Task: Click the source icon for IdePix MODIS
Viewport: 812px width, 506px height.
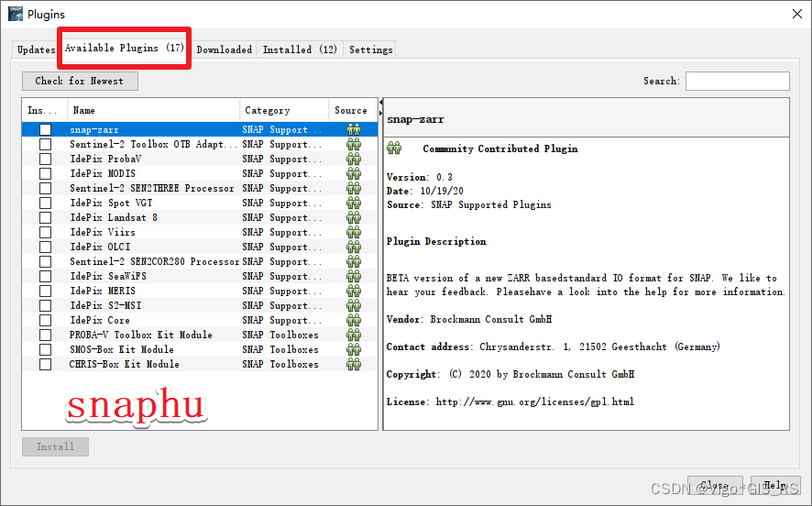Action: tap(354, 173)
